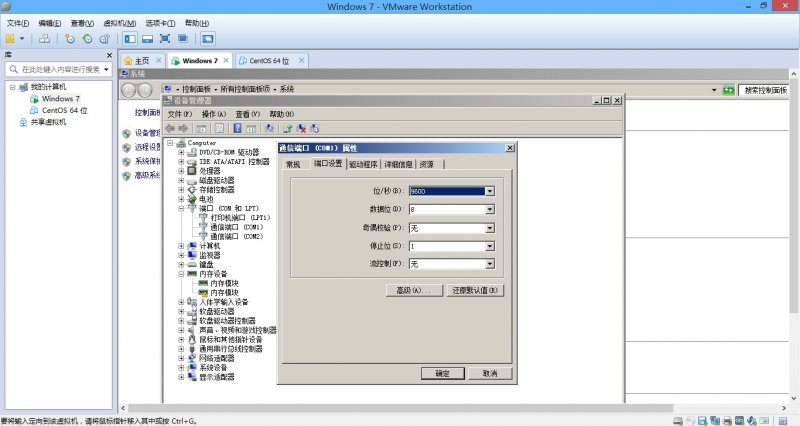The height and width of the screenshot is (426, 800).
Task: Open 操作(A) menu in Device Manager
Action: point(214,114)
